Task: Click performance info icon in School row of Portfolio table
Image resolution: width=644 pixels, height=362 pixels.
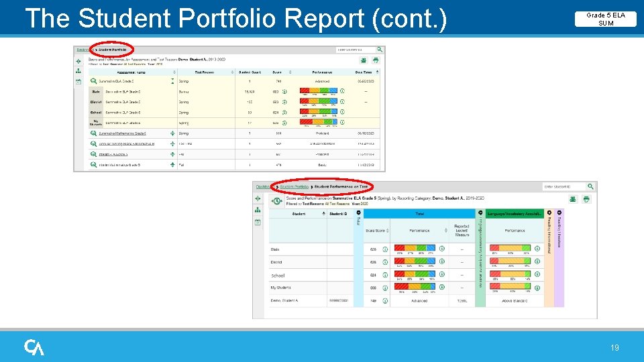Action: coord(342,112)
